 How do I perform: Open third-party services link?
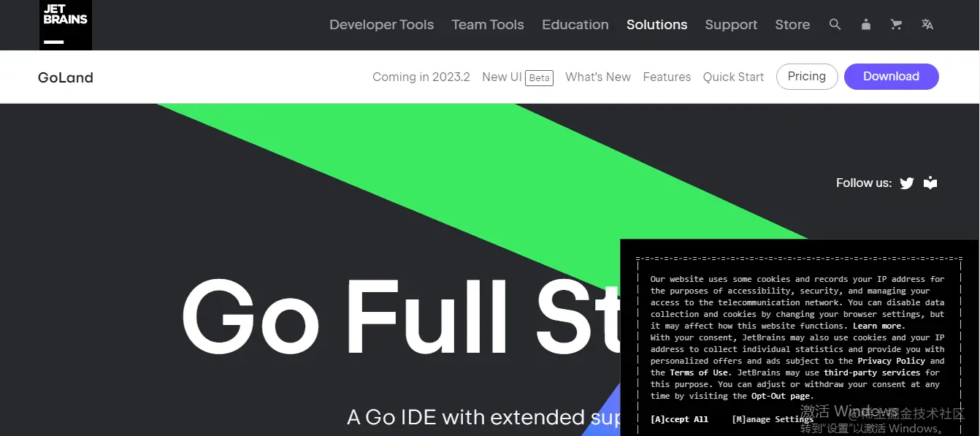(x=872, y=372)
